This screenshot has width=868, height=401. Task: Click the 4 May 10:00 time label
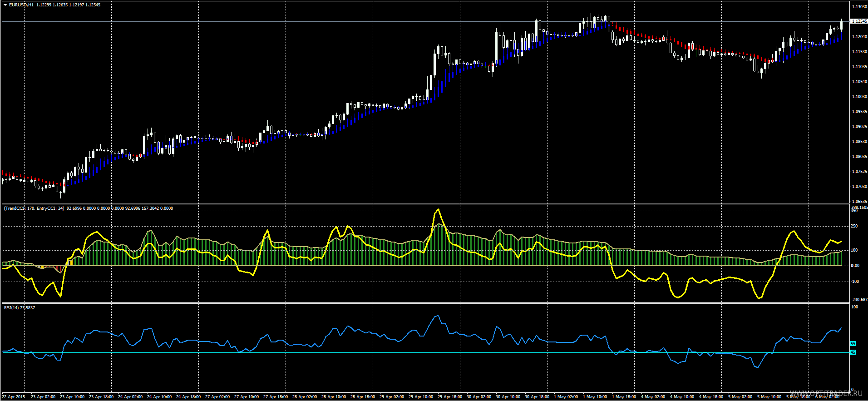point(682,397)
